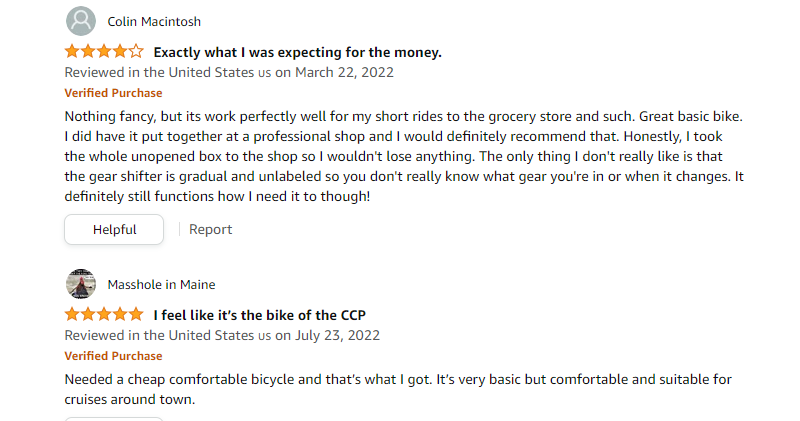
Task: Click Verified Purchase label on Colin's review
Action: (113, 92)
